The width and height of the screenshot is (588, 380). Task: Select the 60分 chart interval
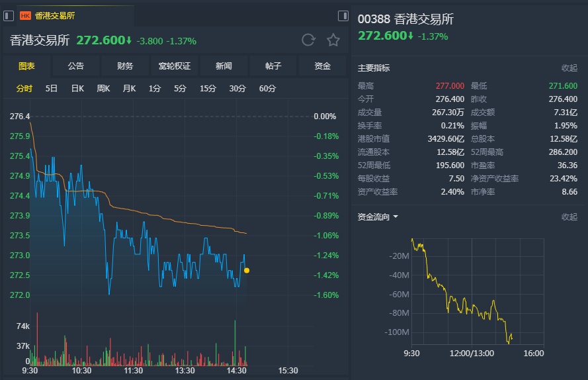pyautogui.click(x=267, y=89)
